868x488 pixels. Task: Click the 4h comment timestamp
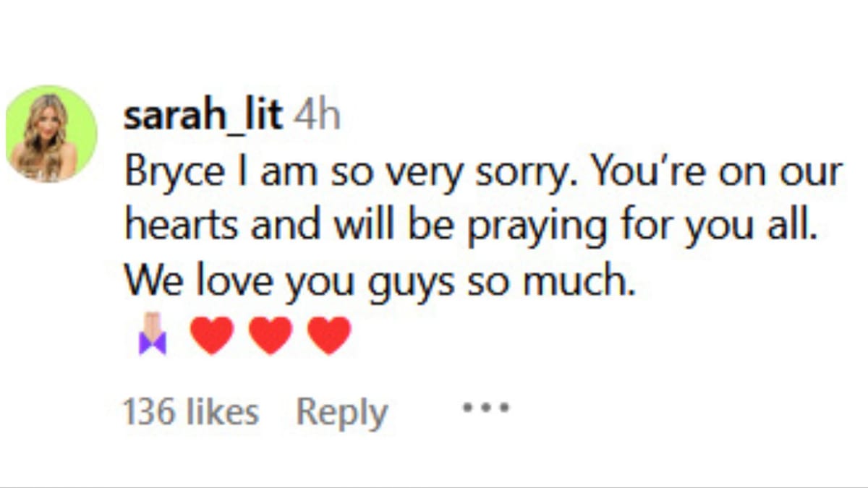pos(317,116)
